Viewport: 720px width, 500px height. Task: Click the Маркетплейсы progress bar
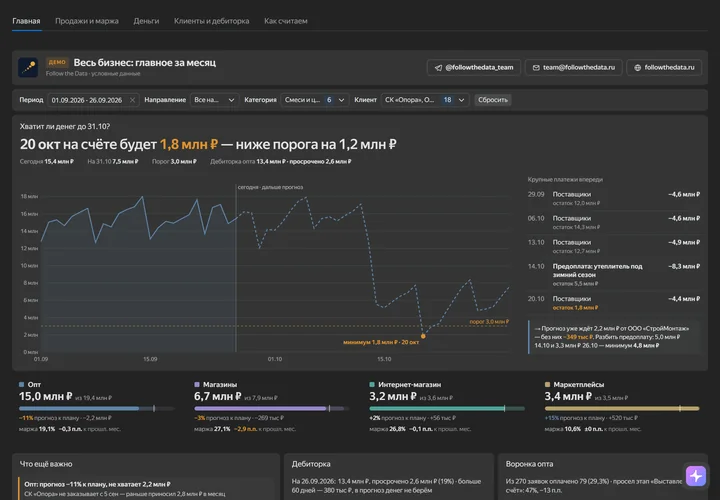pos(622,408)
